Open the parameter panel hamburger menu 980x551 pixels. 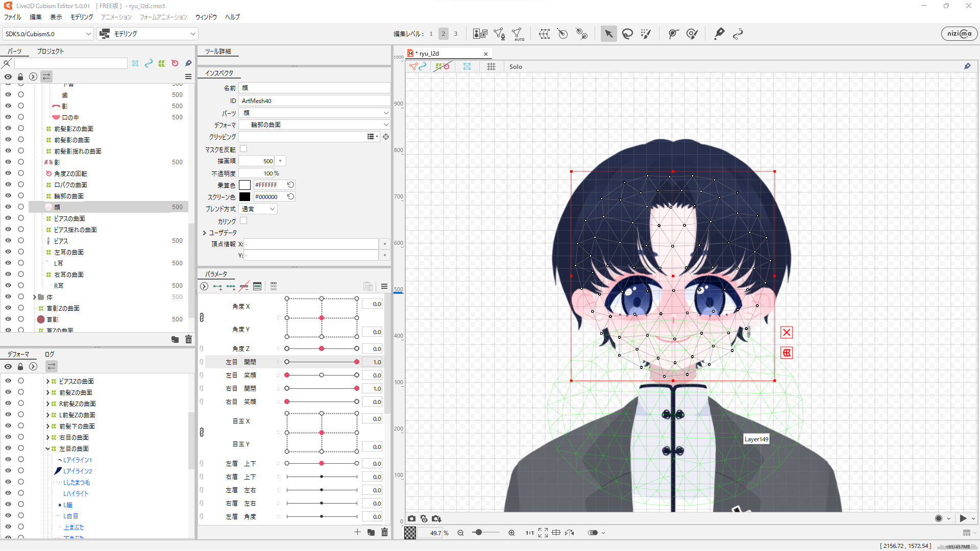384,286
